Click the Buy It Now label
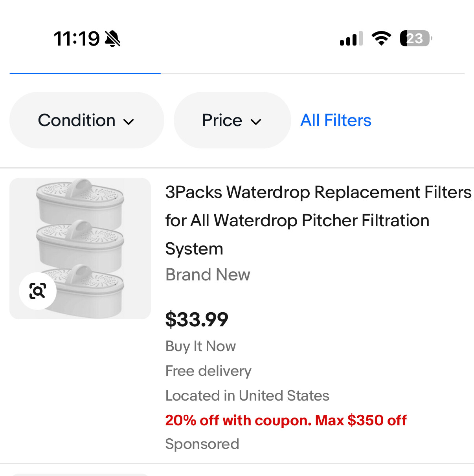The image size is (474, 476). click(200, 346)
